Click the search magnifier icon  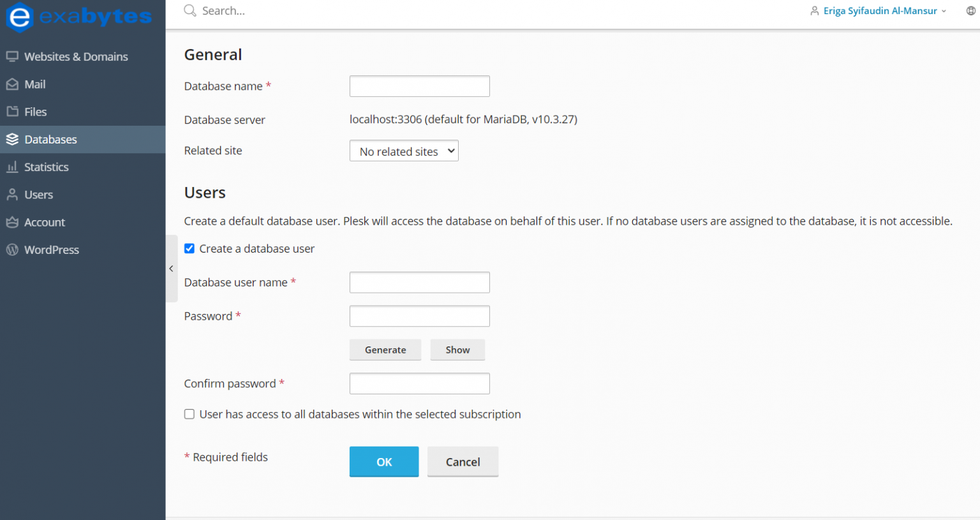pyautogui.click(x=189, y=10)
